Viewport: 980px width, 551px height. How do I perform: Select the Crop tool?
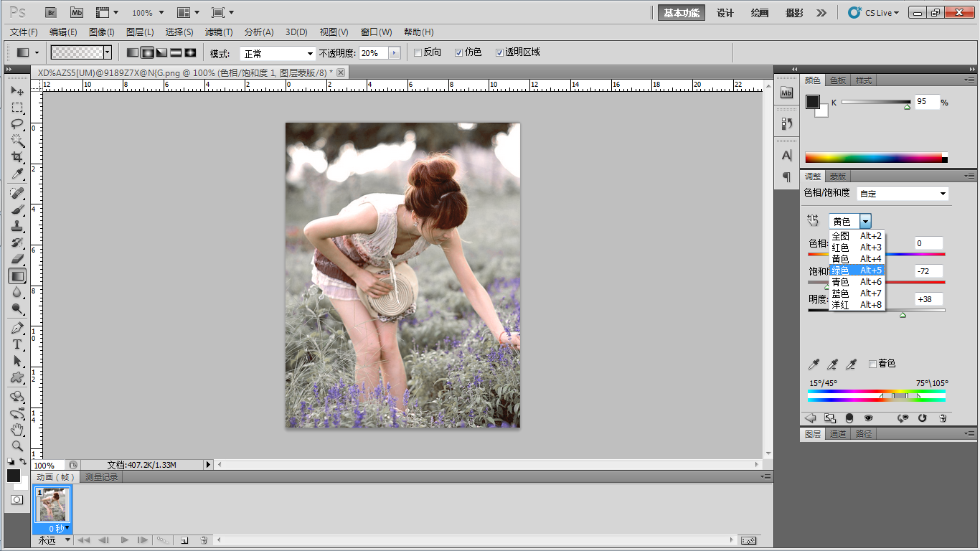click(x=17, y=157)
